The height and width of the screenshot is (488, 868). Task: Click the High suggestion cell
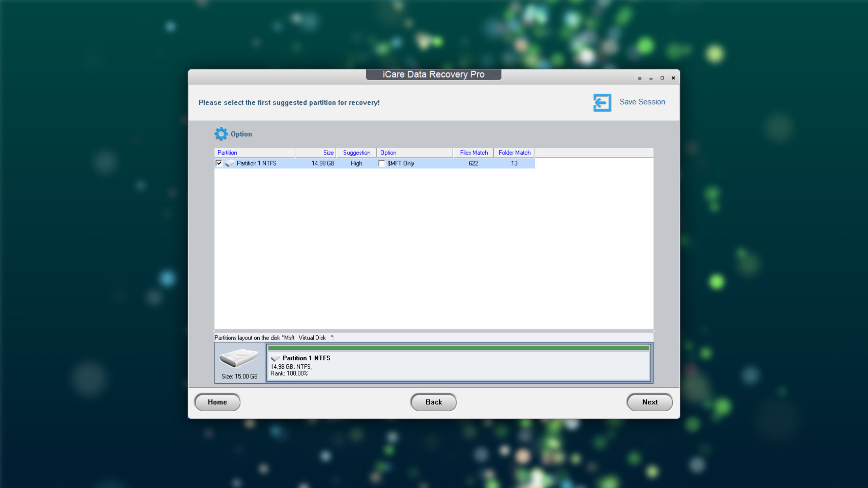pyautogui.click(x=356, y=163)
